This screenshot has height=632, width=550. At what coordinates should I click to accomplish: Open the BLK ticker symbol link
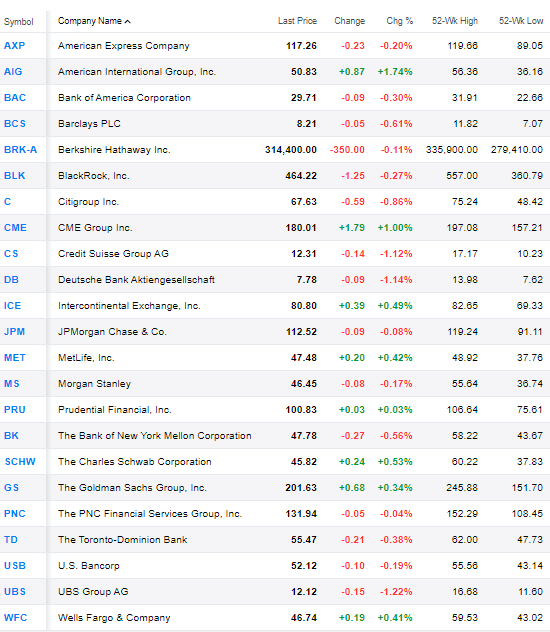[x=15, y=176]
